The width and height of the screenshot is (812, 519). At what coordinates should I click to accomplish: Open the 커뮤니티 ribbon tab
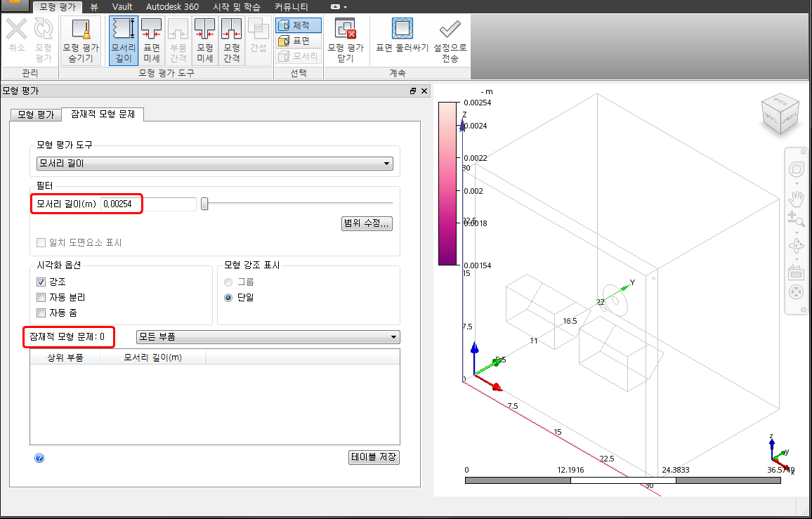[x=292, y=7]
